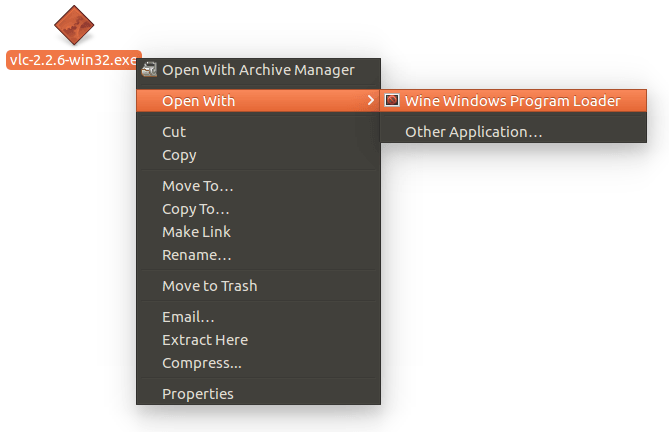Choose Open With Archive Manager

[258, 70]
